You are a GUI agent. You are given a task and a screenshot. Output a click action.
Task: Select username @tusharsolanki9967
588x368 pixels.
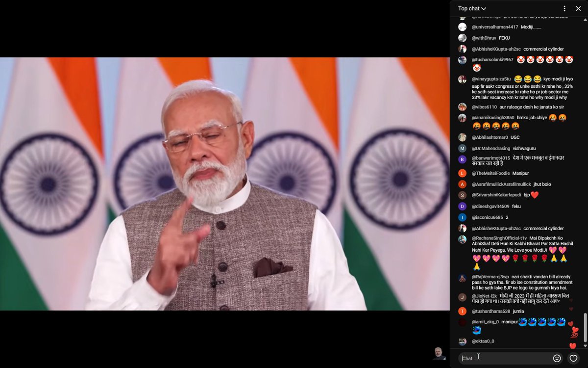point(492,60)
